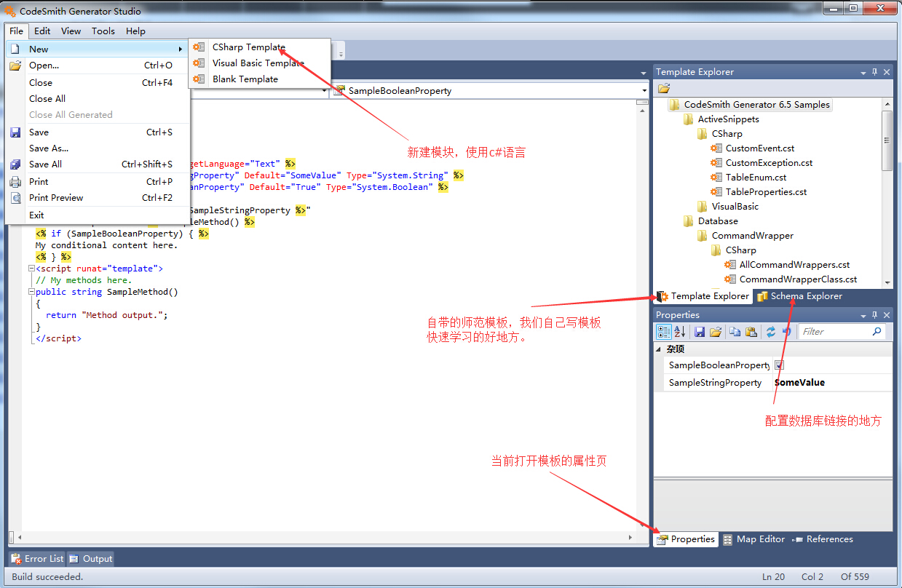Click the Template Explorer vertical scrollbar thumb

pyautogui.click(x=887, y=140)
